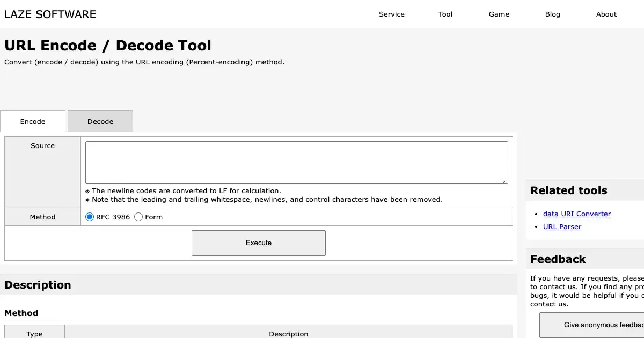Select the RFC 3986 method option
Screen dimensions: 644x338
pyautogui.click(x=90, y=217)
